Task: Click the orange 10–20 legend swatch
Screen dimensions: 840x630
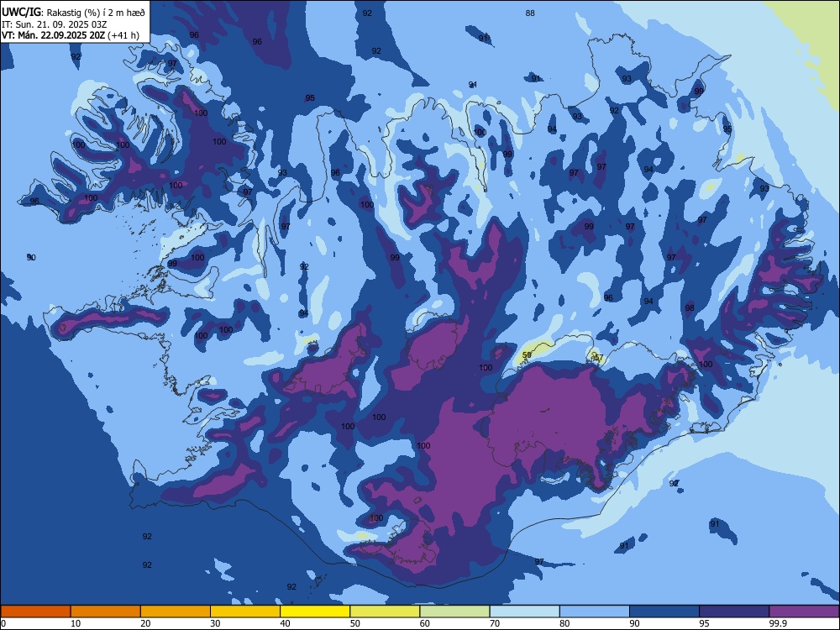Action: click(x=106, y=612)
